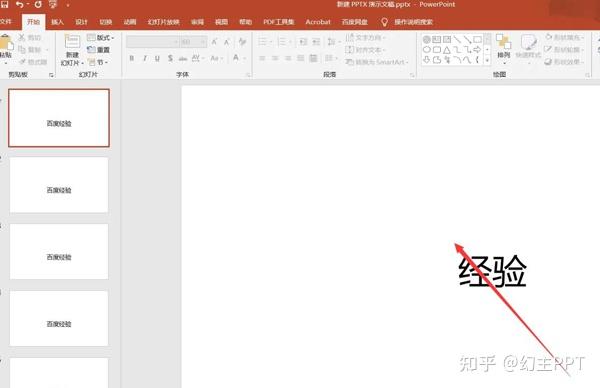
Task: Toggle strikethrough formatting
Action: coord(183,58)
